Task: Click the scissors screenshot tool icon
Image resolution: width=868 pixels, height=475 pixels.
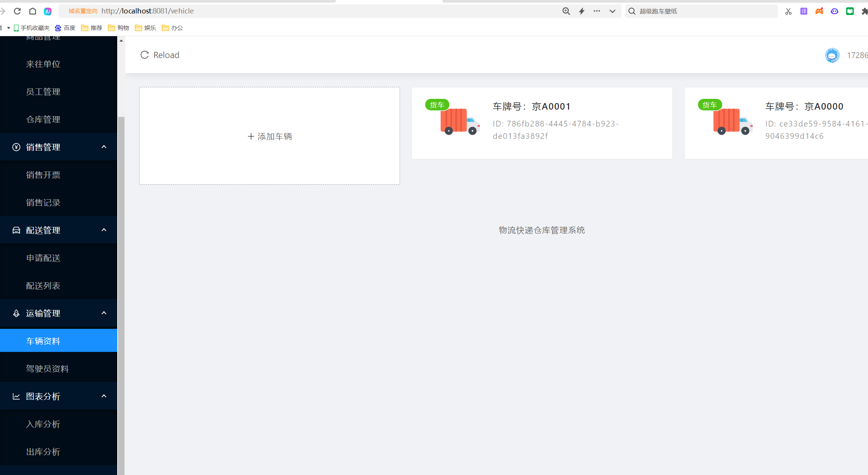Action: click(x=788, y=11)
